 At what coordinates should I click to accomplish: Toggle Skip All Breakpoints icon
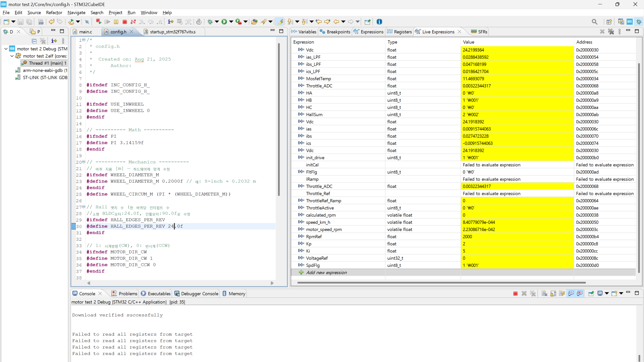(x=87, y=22)
